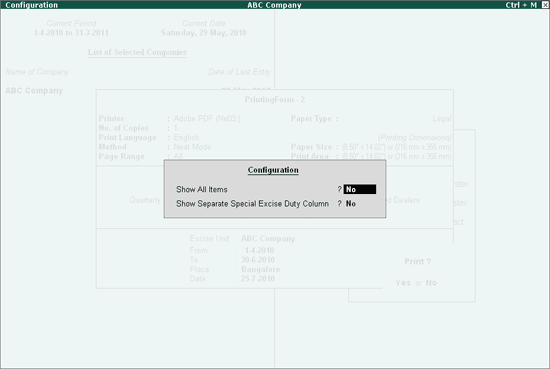Click the Method value Neat Mode
550x369 pixels.
point(192,147)
